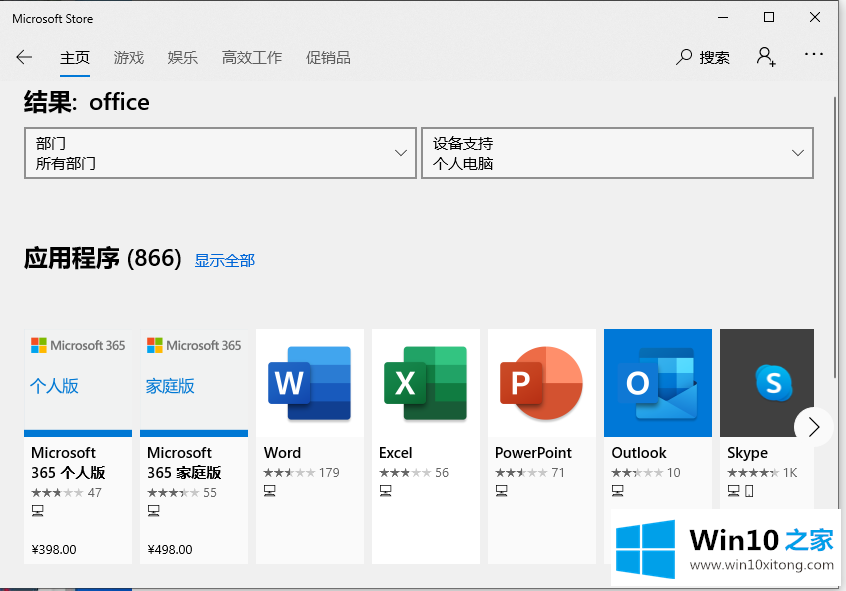Select the Word app title
Viewport: 846px width, 591px height.
[x=282, y=453]
